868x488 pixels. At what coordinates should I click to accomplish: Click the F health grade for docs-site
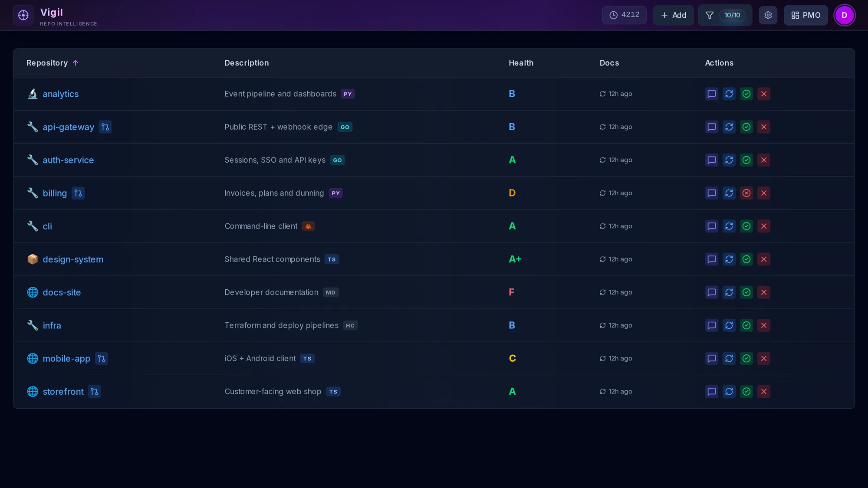(511, 292)
